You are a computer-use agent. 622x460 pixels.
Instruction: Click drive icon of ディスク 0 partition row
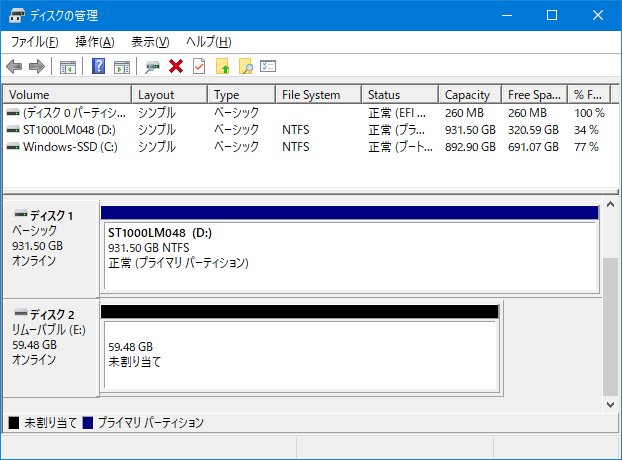click(13, 113)
